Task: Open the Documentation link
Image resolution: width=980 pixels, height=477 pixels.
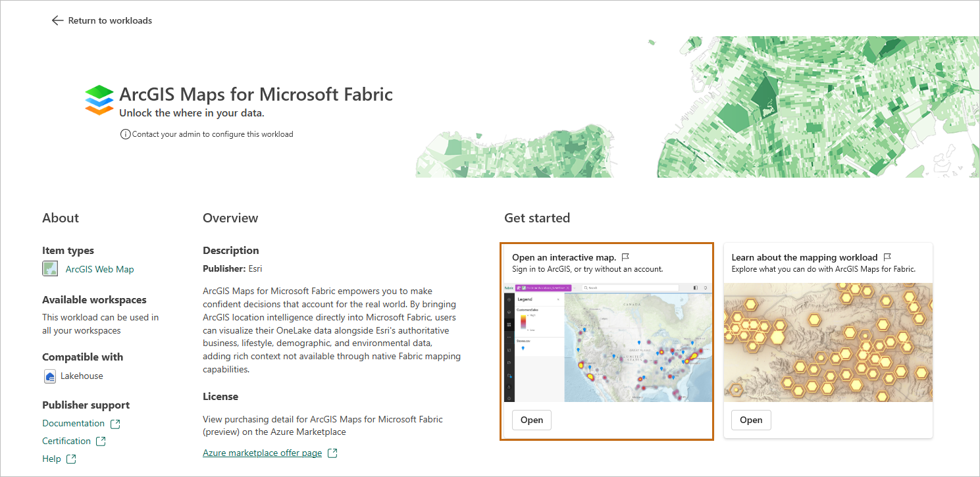Action: point(73,424)
